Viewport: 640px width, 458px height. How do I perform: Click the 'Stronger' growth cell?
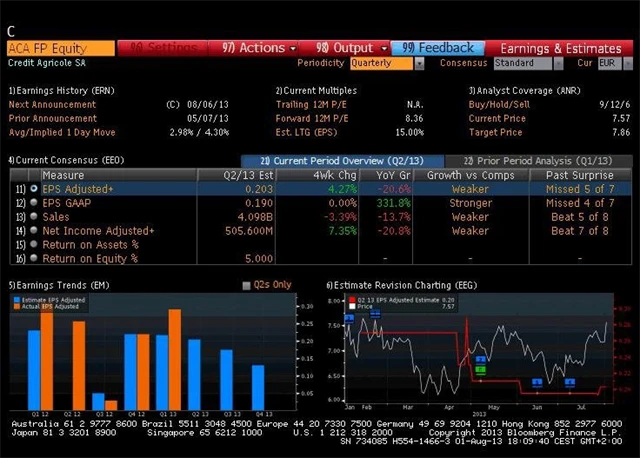coord(471,203)
